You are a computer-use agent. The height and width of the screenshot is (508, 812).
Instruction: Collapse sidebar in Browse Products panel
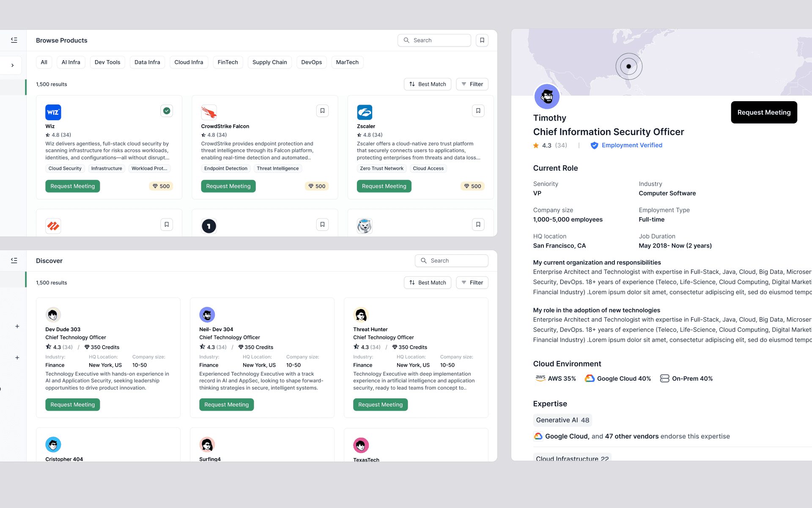pyautogui.click(x=14, y=40)
